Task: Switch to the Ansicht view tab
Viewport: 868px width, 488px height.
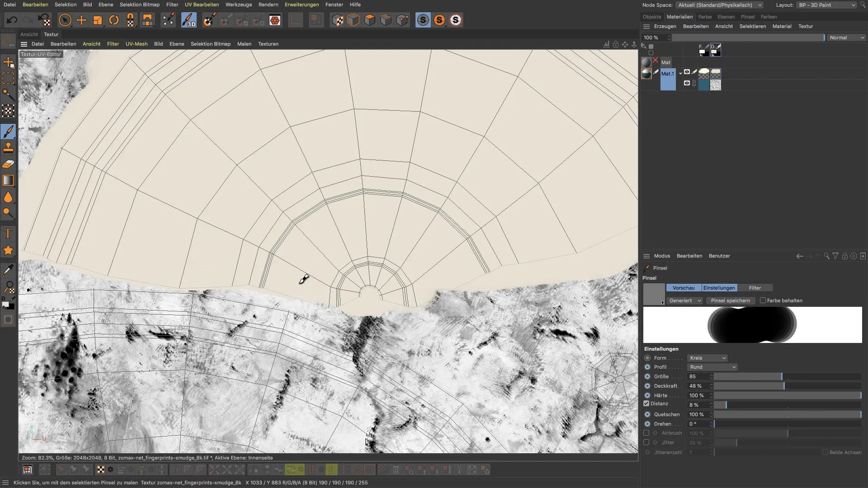Action: 29,34
